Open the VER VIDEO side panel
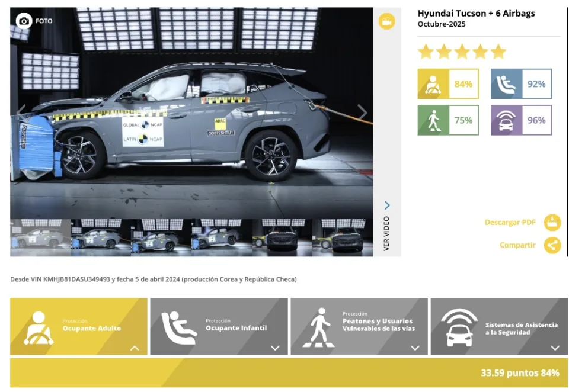The height and width of the screenshot is (392, 569). (x=386, y=225)
